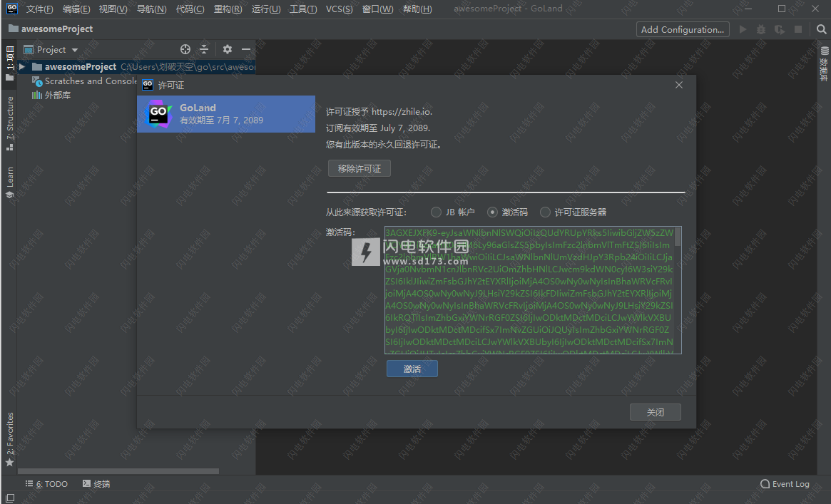
Task: Open the Learn side tab
Action: (x=9, y=182)
